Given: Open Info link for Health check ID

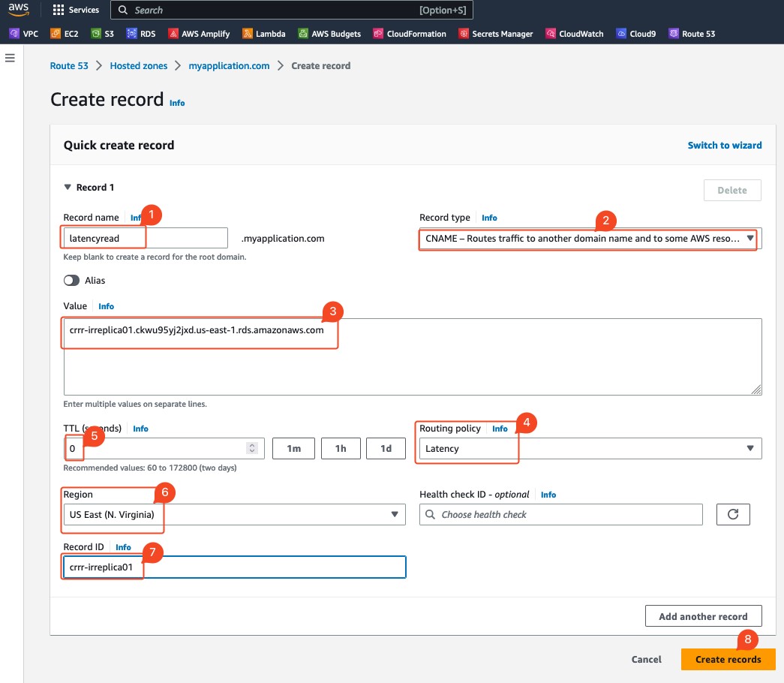Looking at the screenshot, I should (x=548, y=495).
